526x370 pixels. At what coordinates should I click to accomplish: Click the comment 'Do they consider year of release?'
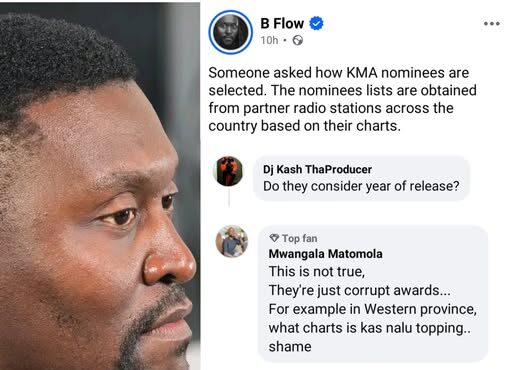361,186
